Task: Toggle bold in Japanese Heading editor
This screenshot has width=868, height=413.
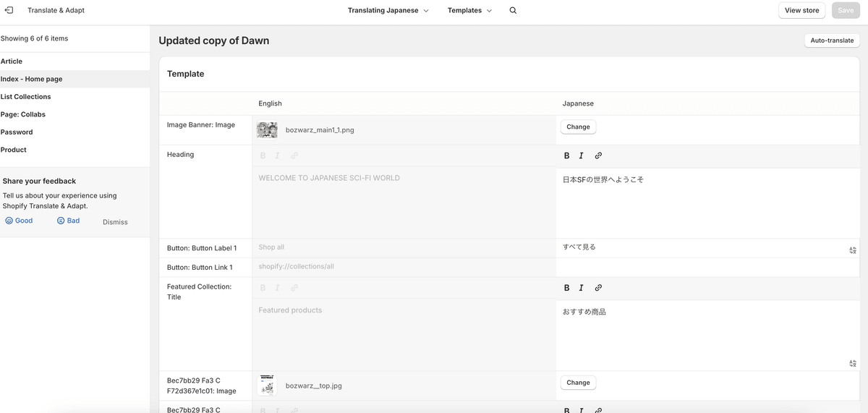Action: pyautogui.click(x=566, y=156)
